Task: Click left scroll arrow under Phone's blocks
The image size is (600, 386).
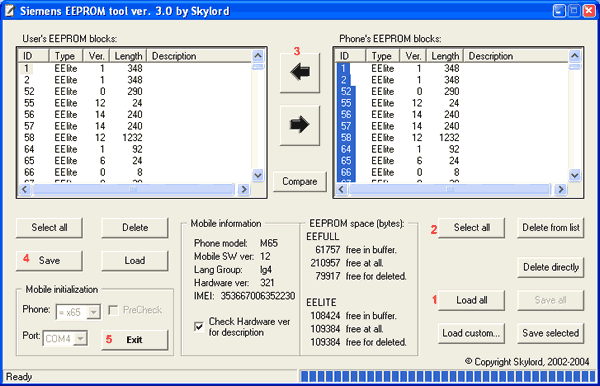Action: tap(341, 189)
